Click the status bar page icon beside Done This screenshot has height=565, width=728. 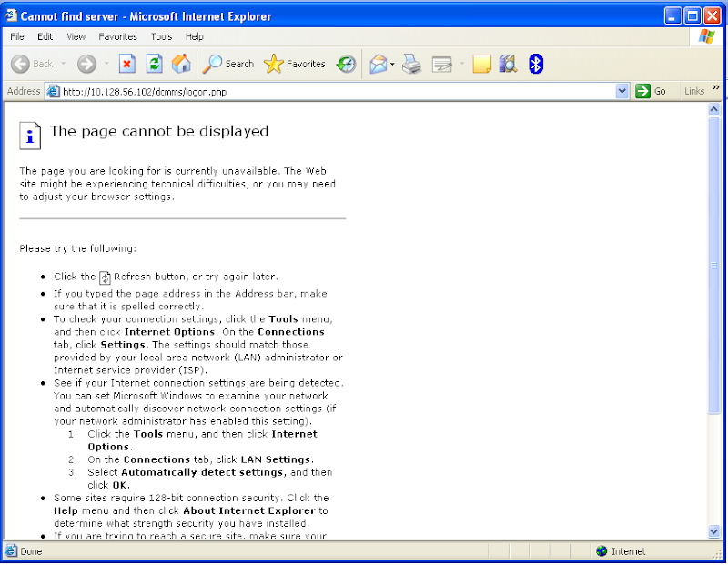point(11,551)
